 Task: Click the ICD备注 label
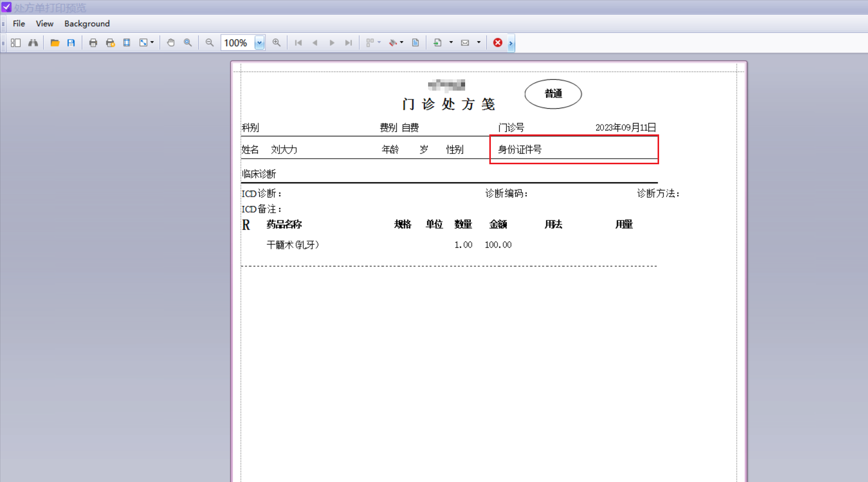click(261, 209)
